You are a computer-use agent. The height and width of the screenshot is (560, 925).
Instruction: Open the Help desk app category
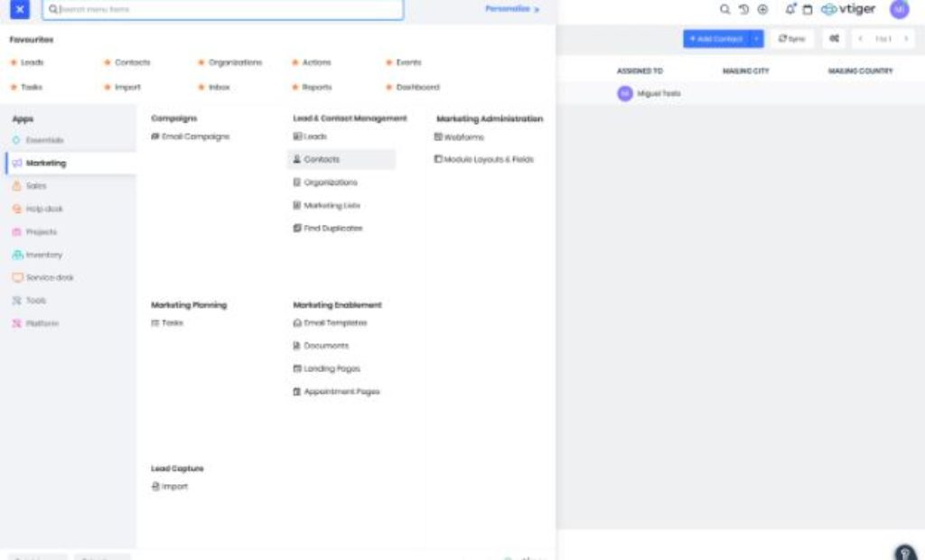(x=44, y=209)
